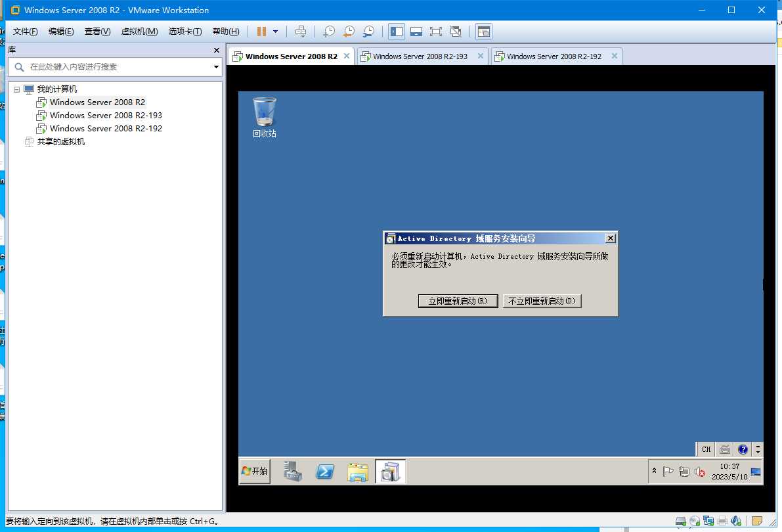This screenshot has width=782, height=532.
Task: Switch to the Windows Server 2008 R2-193 tab
Action: pyautogui.click(x=420, y=56)
